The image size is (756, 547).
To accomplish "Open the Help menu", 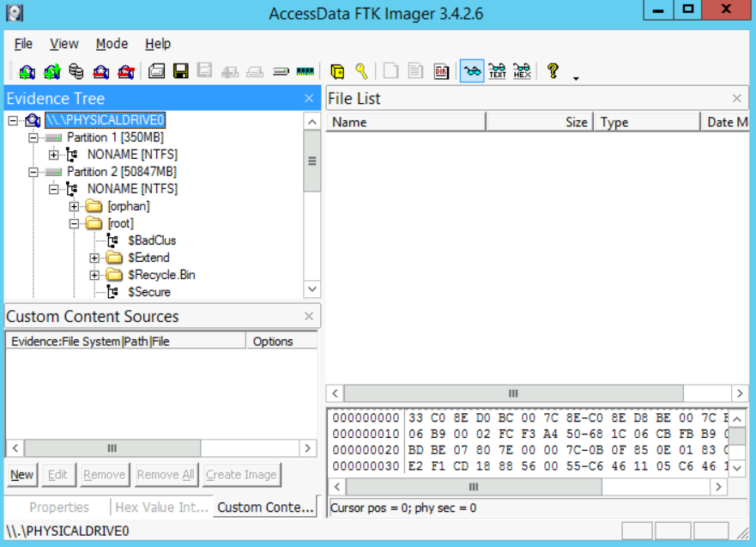I will [158, 44].
